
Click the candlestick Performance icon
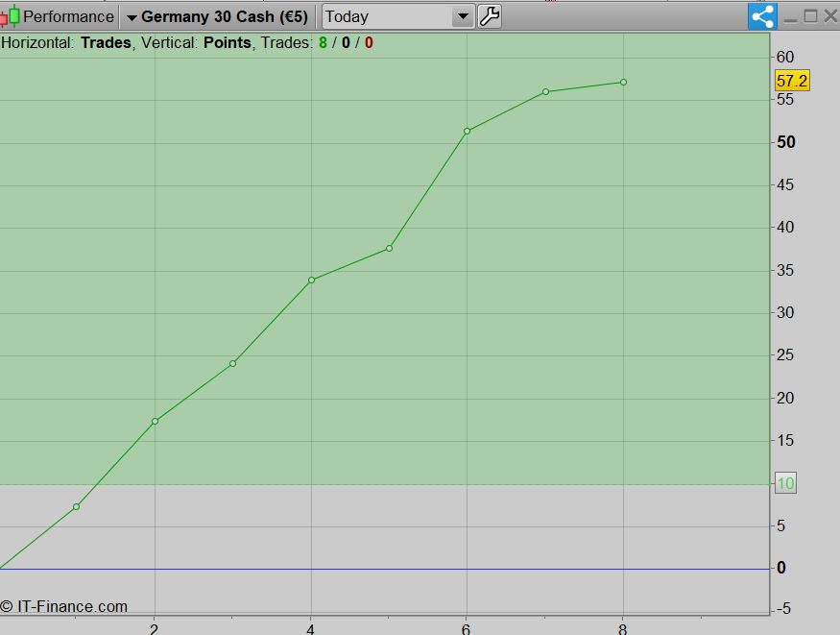coord(11,16)
